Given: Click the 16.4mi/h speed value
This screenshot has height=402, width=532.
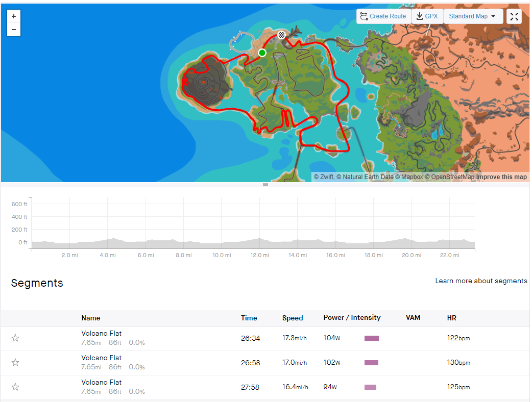Looking at the screenshot, I should click(x=295, y=387).
